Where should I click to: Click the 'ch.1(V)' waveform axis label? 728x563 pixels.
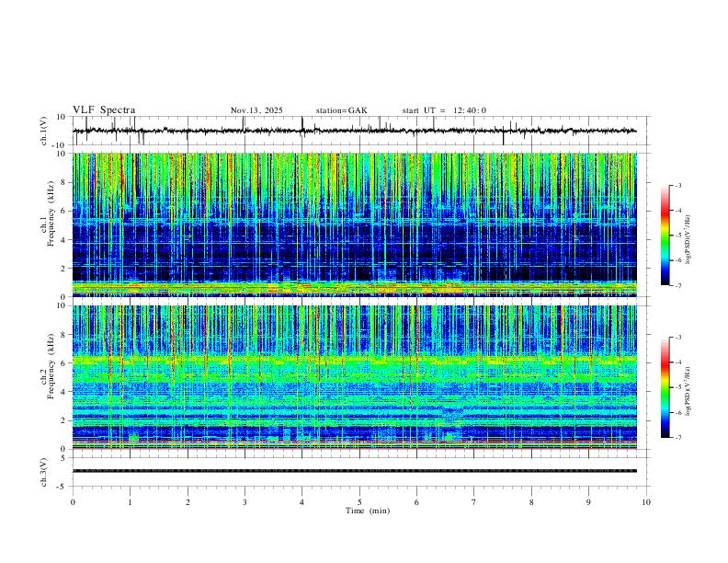point(43,131)
